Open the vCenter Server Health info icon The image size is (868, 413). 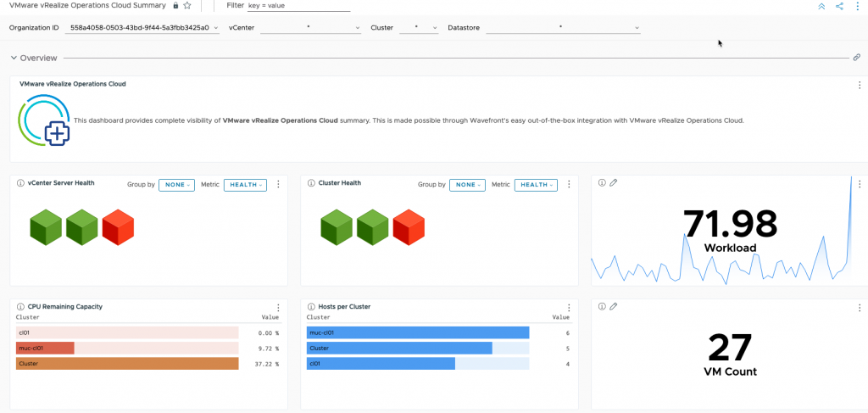tap(20, 183)
